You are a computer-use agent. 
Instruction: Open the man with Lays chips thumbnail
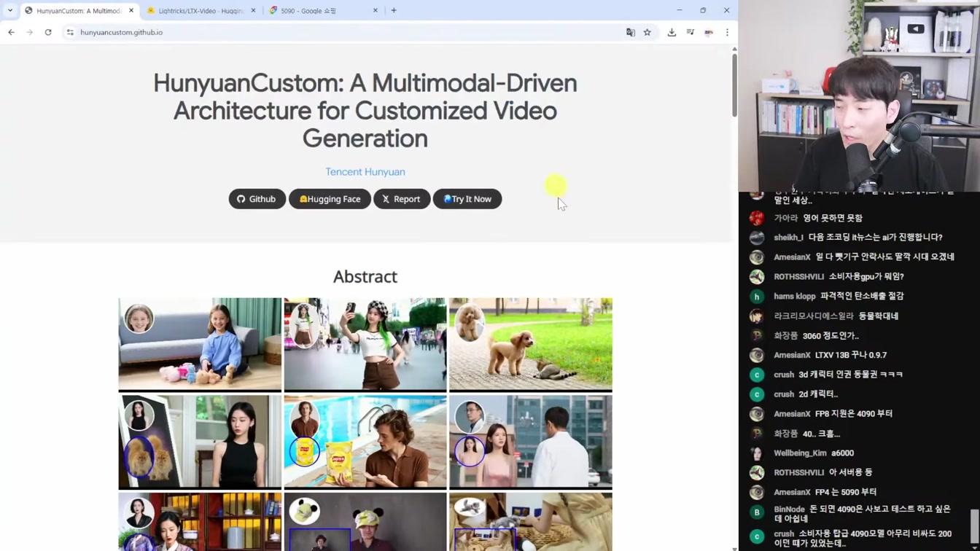365,442
